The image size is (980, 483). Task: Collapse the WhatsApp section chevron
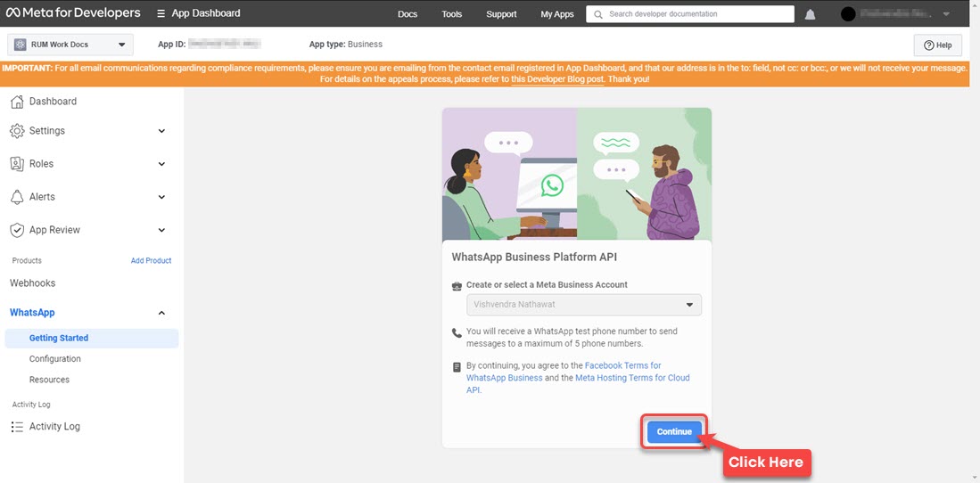pos(162,313)
